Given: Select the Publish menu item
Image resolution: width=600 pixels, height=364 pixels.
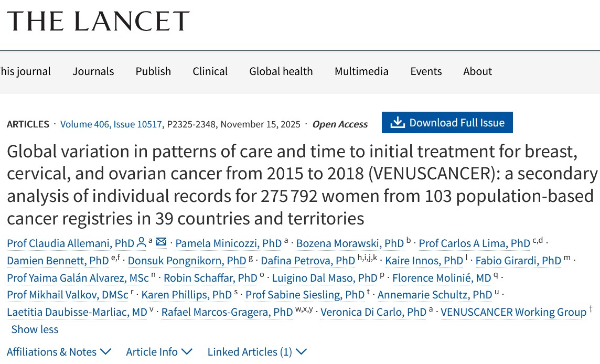Looking at the screenshot, I should pyautogui.click(x=153, y=71).
